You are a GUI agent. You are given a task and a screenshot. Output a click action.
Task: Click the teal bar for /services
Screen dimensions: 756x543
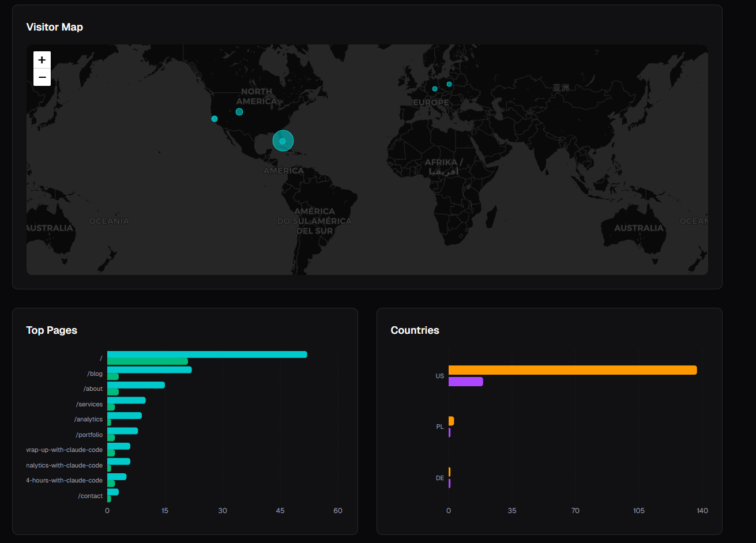click(x=126, y=401)
